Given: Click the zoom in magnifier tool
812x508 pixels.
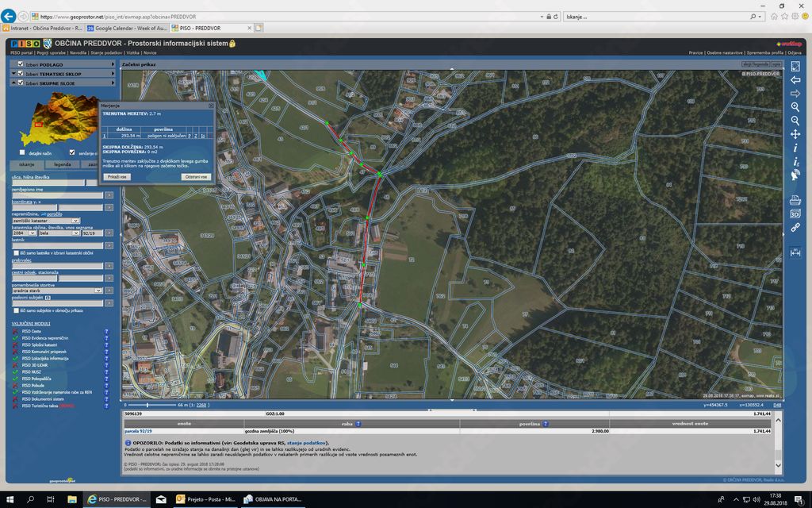Looking at the screenshot, I should tap(795, 107).
